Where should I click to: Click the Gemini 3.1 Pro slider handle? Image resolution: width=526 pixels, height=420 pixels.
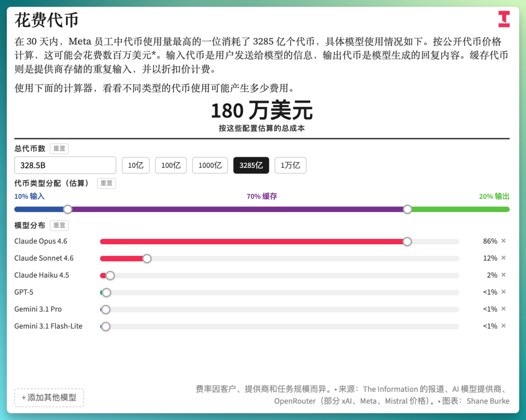pyautogui.click(x=106, y=310)
